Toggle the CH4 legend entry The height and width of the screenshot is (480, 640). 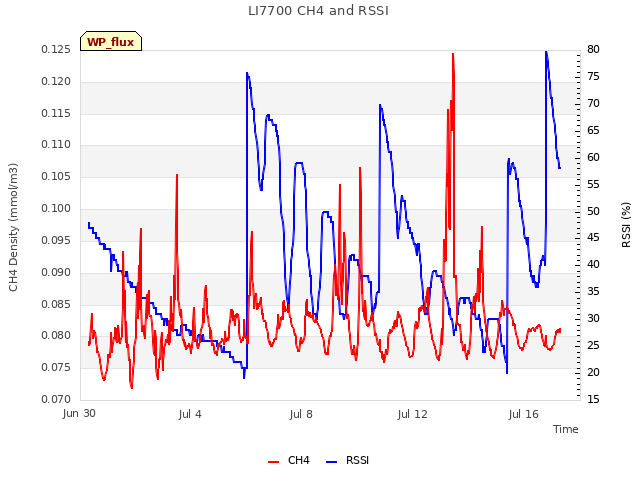click(289, 460)
